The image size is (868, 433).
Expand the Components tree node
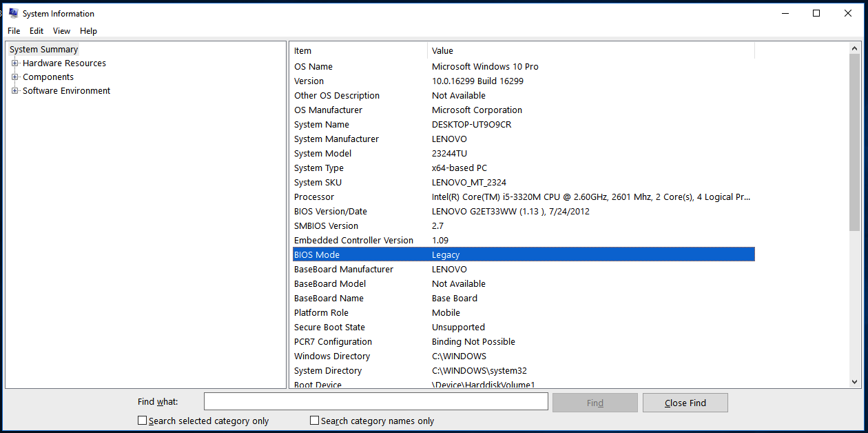[15, 77]
